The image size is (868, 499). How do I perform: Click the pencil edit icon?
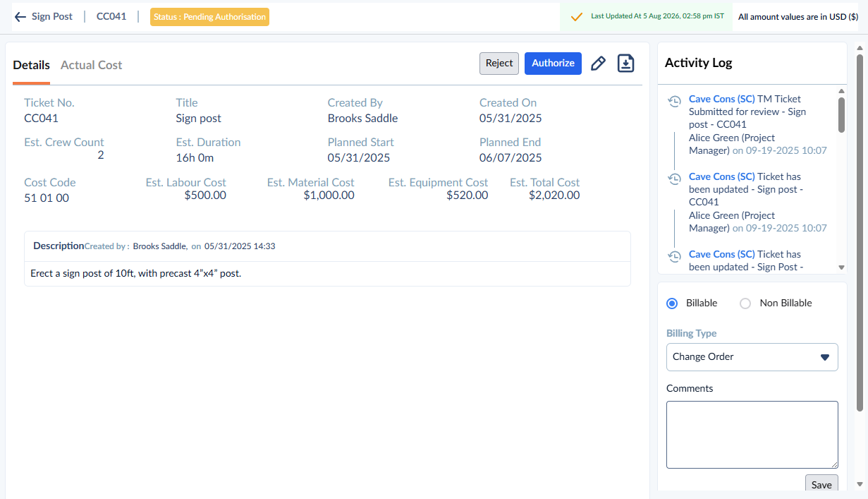pyautogui.click(x=598, y=64)
